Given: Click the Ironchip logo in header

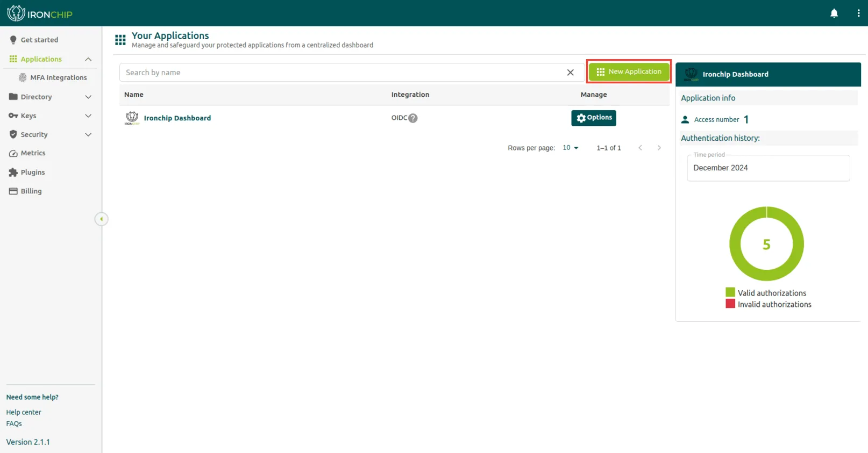Looking at the screenshot, I should 39,13.
